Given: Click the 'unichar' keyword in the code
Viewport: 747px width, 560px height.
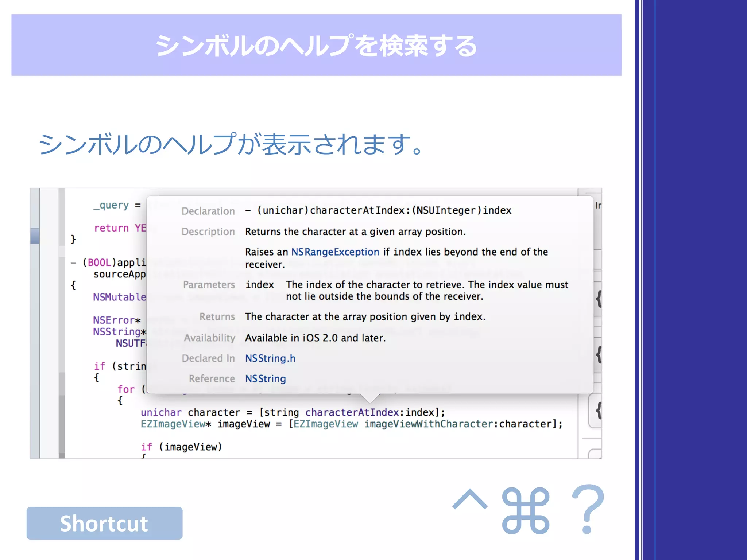Looking at the screenshot, I should 161,412.
